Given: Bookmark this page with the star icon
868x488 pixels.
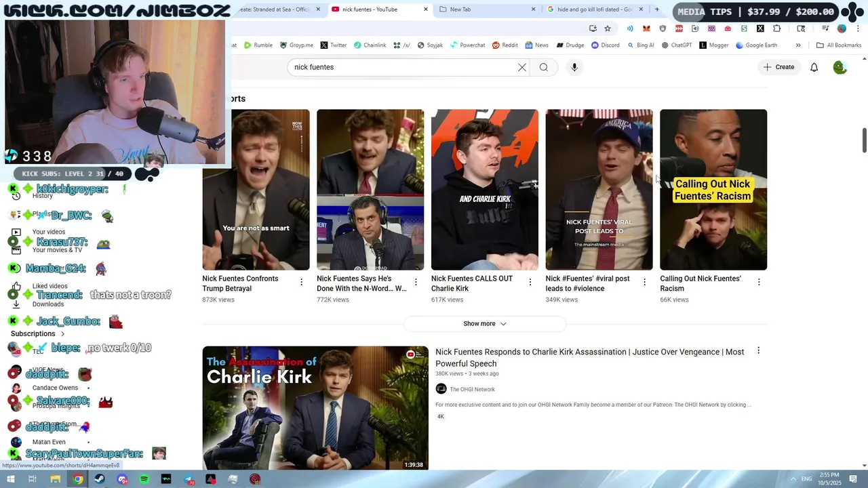Looking at the screenshot, I should click(608, 28).
